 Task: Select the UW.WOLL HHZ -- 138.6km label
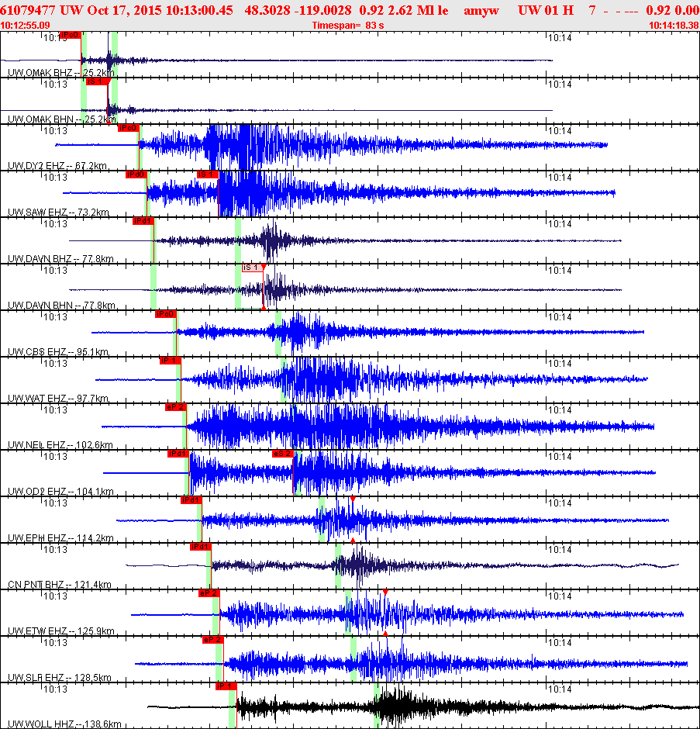[x=64, y=724]
